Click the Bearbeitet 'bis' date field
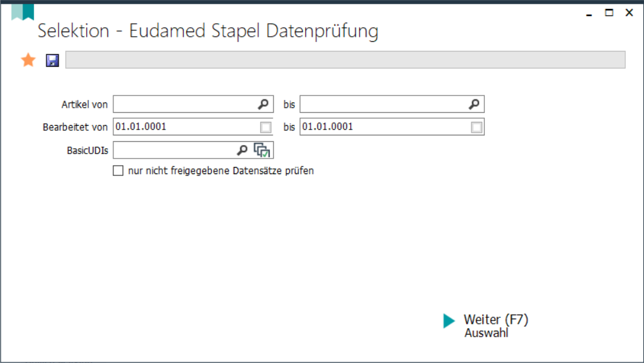Screen dimensions: 644x363 coord(383,127)
